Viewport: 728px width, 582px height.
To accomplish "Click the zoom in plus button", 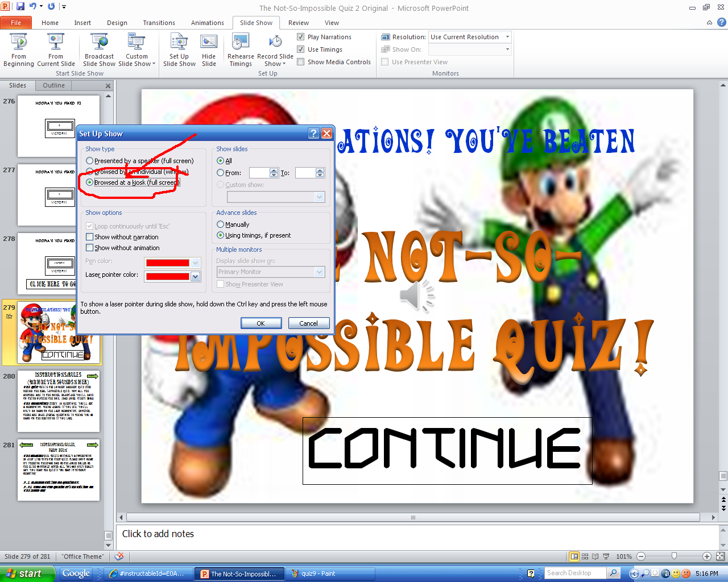I will coord(707,556).
